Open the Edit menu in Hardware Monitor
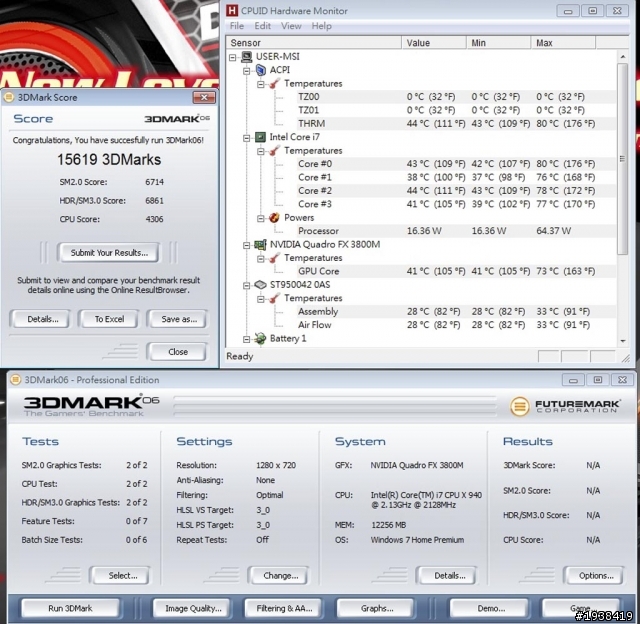Screen dimensions: 640x624 click(262, 26)
